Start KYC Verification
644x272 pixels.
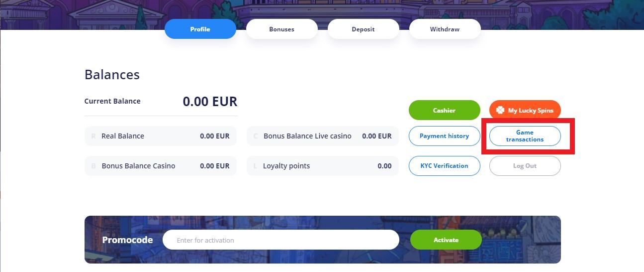[x=444, y=166]
